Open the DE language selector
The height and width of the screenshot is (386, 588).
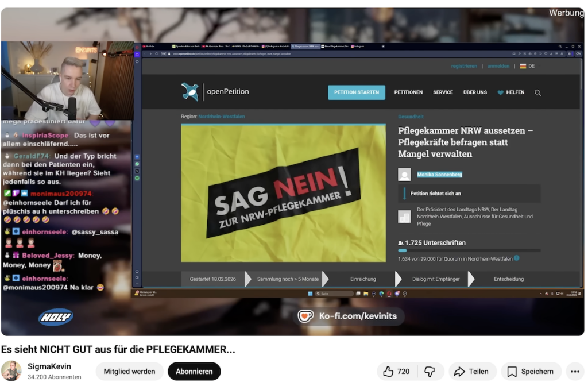(x=527, y=66)
